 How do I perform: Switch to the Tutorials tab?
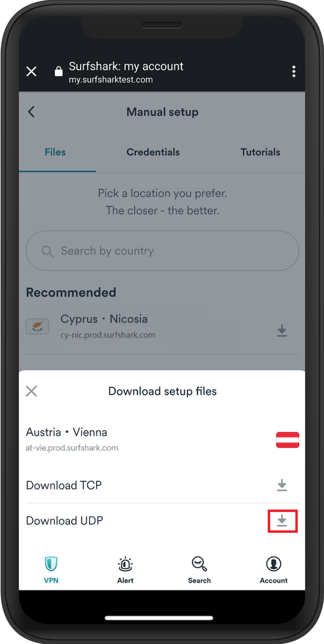pos(260,152)
